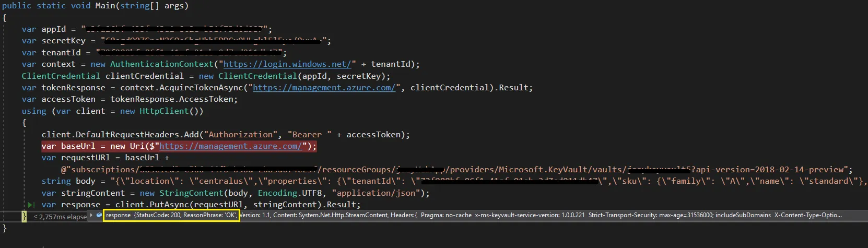Click 'x-ms-keyvault-service-version: 1.0.0.221' text
Image resolution: width=868 pixels, height=248 pixels.
click(530, 215)
